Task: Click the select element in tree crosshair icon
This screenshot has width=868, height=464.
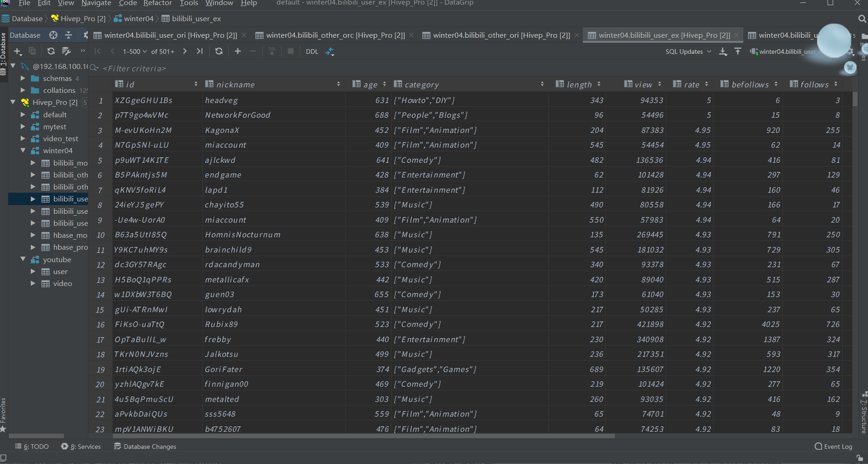Action: [53, 35]
